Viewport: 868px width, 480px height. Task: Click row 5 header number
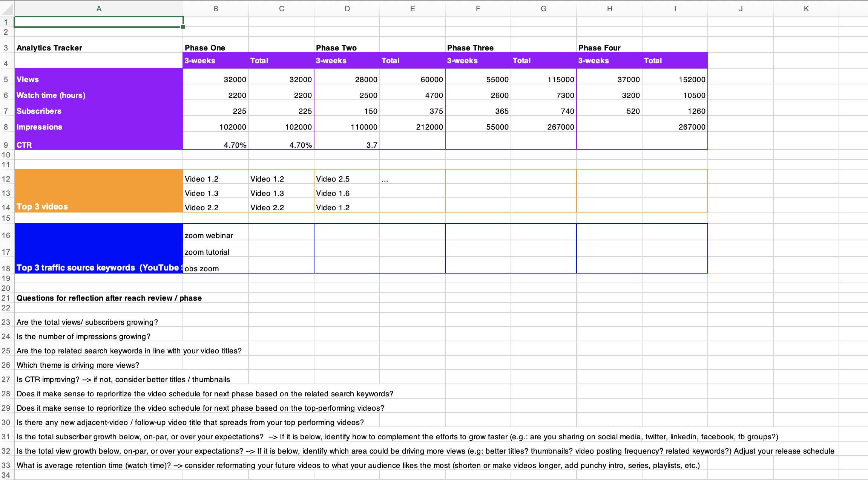coord(6,79)
